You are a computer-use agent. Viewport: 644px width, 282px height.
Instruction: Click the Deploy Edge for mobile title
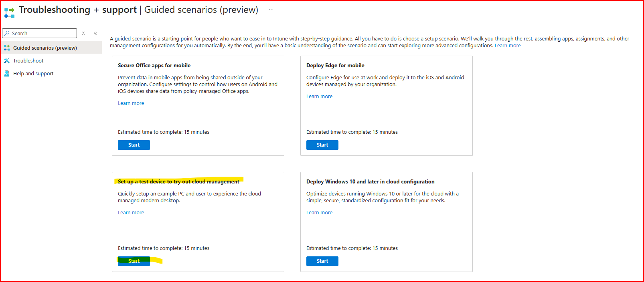tap(335, 66)
